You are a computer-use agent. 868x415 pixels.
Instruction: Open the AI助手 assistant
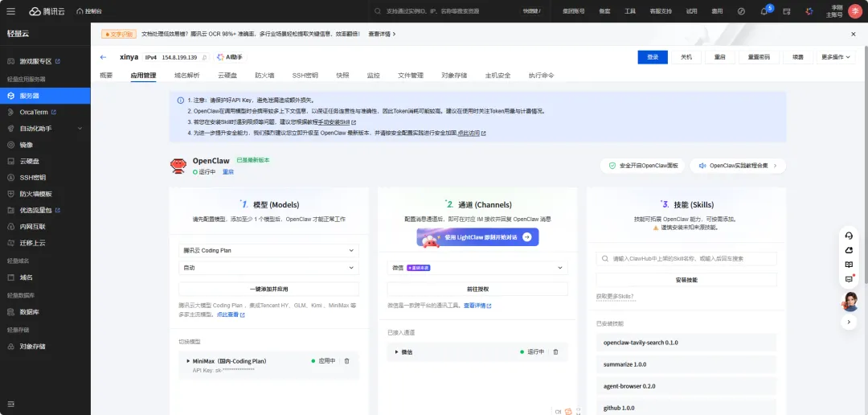(231, 57)
